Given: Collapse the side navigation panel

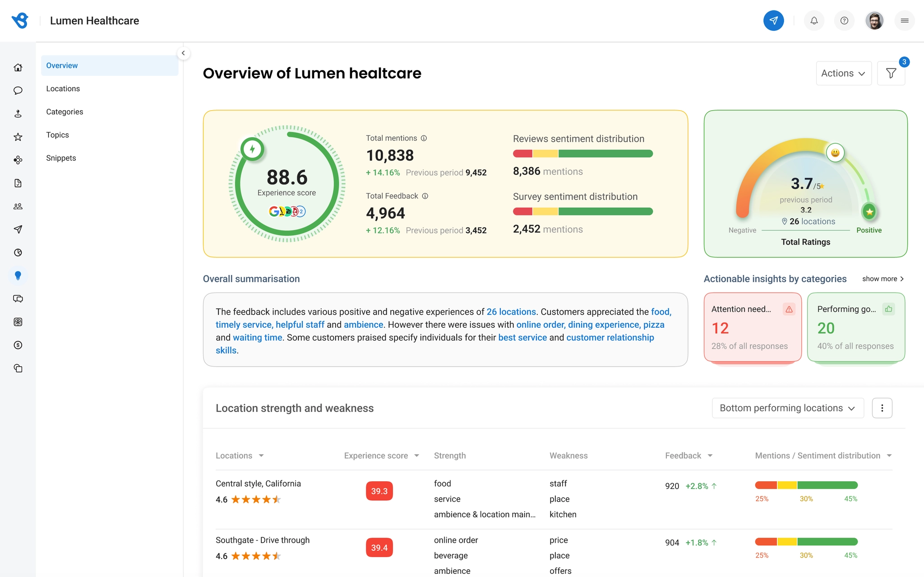Looking at the screenshot, I should pyautogui.click(x=183, y=53).
